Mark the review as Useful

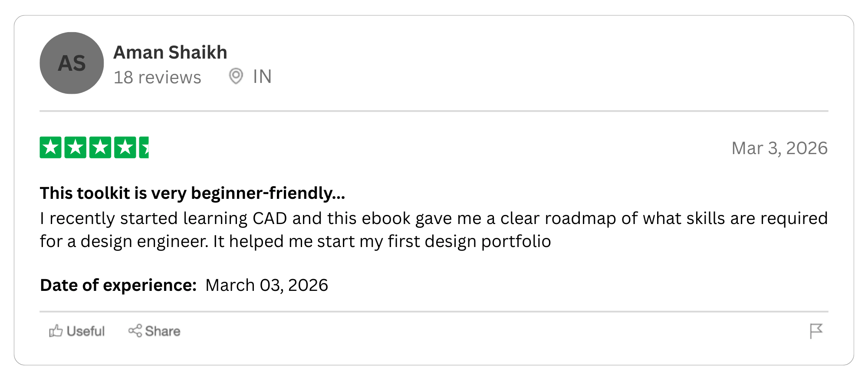(85, 332)
